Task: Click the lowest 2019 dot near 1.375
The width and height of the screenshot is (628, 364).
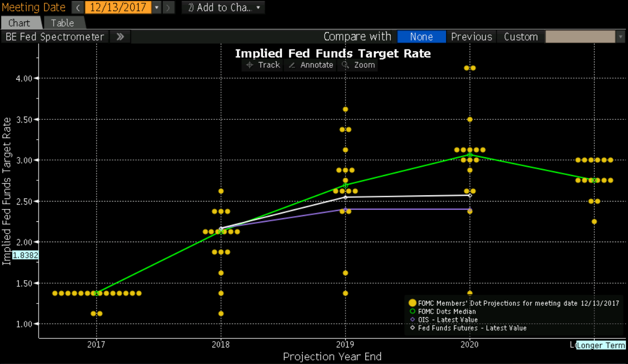Action: click(x=346, y=293)
